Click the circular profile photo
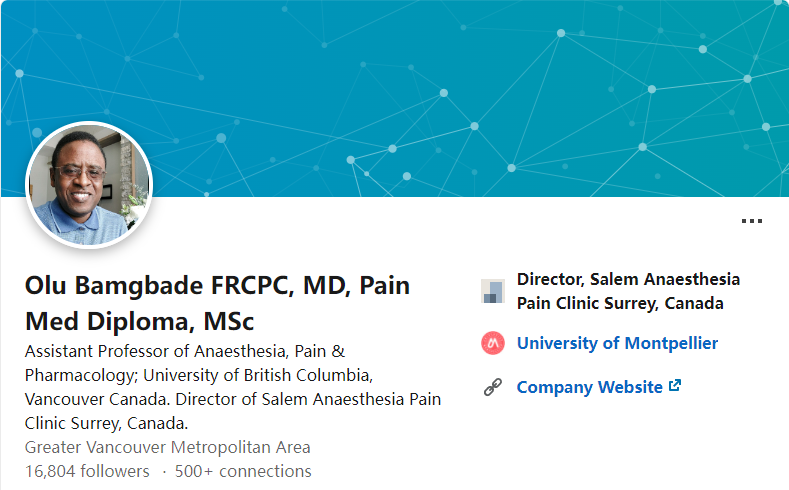Image resolution: width=789 pixels, height=490 pixels. (89, 185)
